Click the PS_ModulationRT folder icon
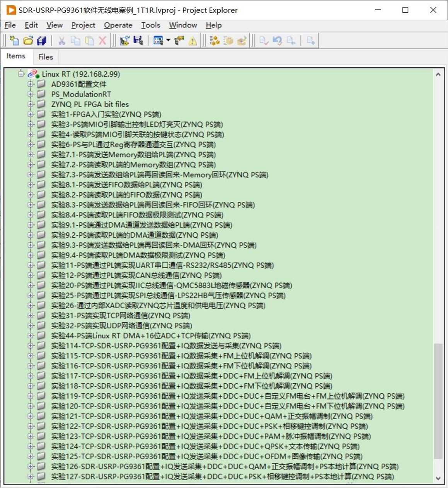 41,94
